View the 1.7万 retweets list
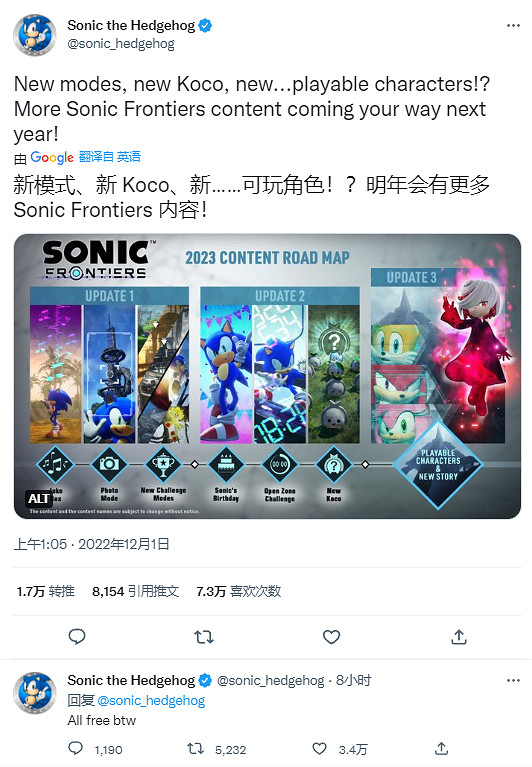This screenshot has height=767, width=532. click(45, 591)
